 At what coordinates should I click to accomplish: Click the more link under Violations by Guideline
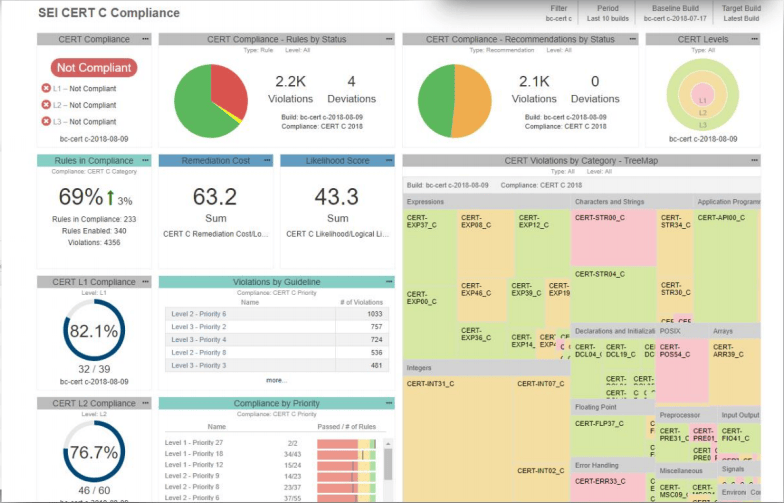(x=276, y=380)
